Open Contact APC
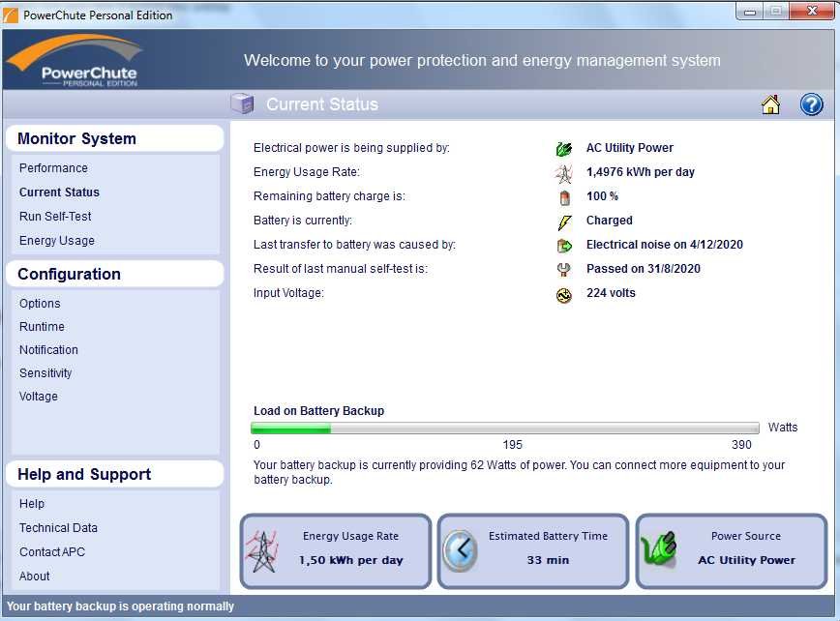Screen dimensions: 840x621 52,552
